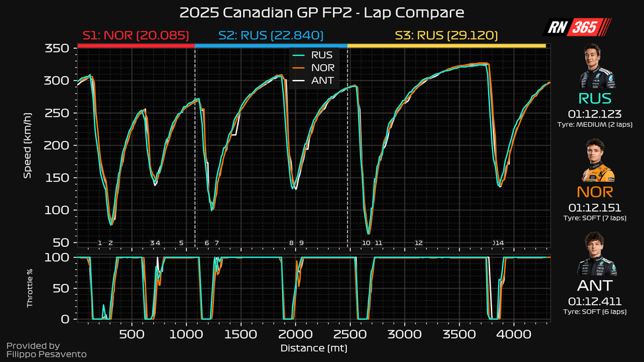Image resolution: width=644 pixels, height=362 pixels.
Task: Click the orange NOR driver name text
Action: click(x=596, y=192)
